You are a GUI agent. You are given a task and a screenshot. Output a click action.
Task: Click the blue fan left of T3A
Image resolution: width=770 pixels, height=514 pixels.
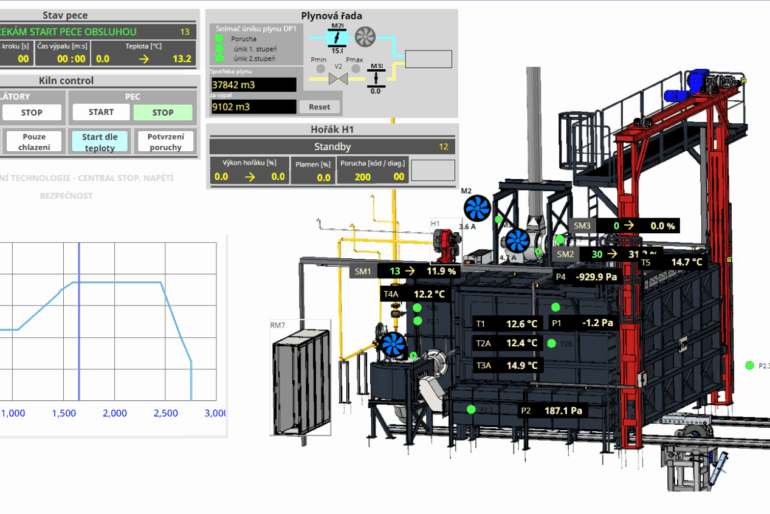click(x=392, y=345)
